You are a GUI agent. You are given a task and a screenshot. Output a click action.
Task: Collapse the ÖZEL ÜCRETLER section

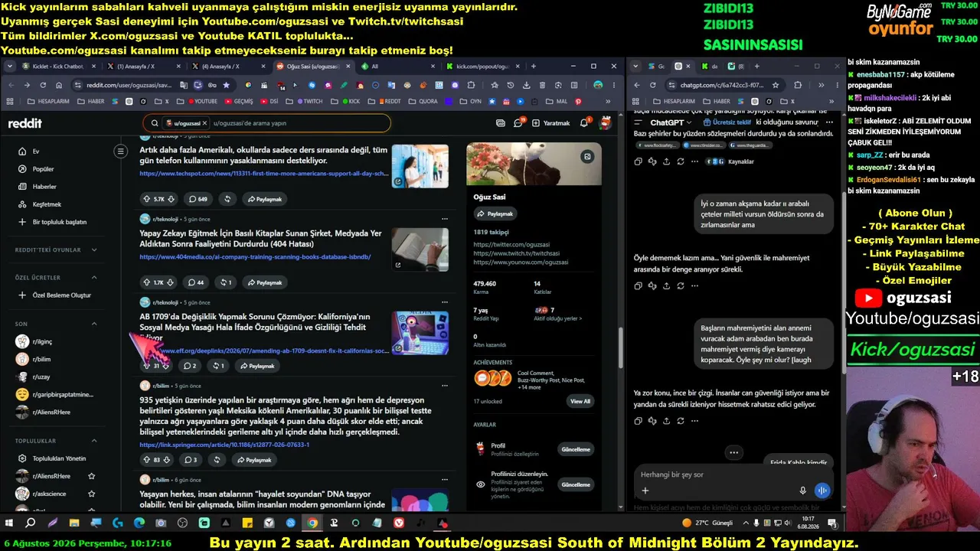coord(94,277)
